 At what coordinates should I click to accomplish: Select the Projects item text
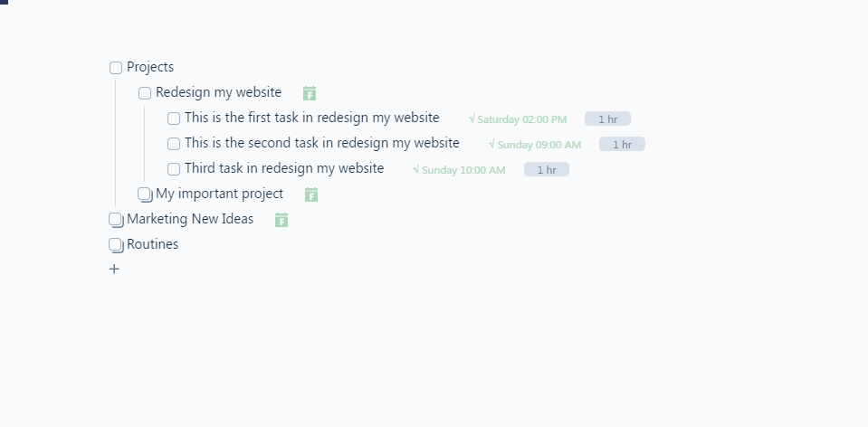pyautogui.click(x=150, y=67)
